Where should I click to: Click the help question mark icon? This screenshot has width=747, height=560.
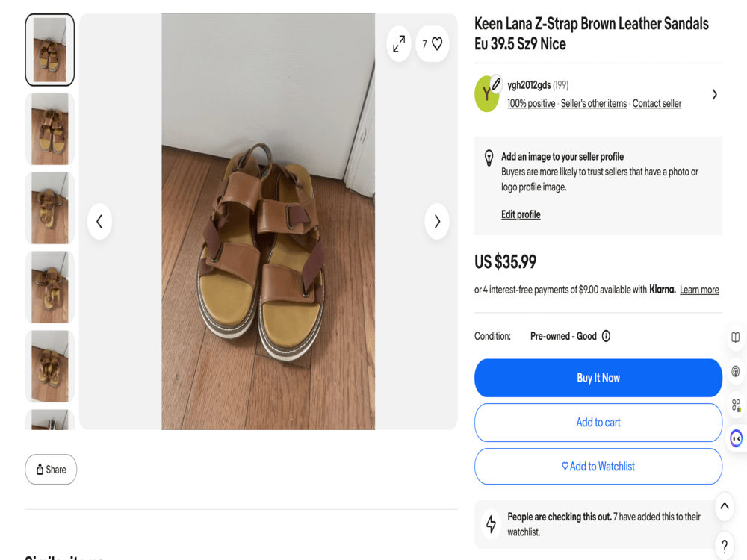coord(725,546)
